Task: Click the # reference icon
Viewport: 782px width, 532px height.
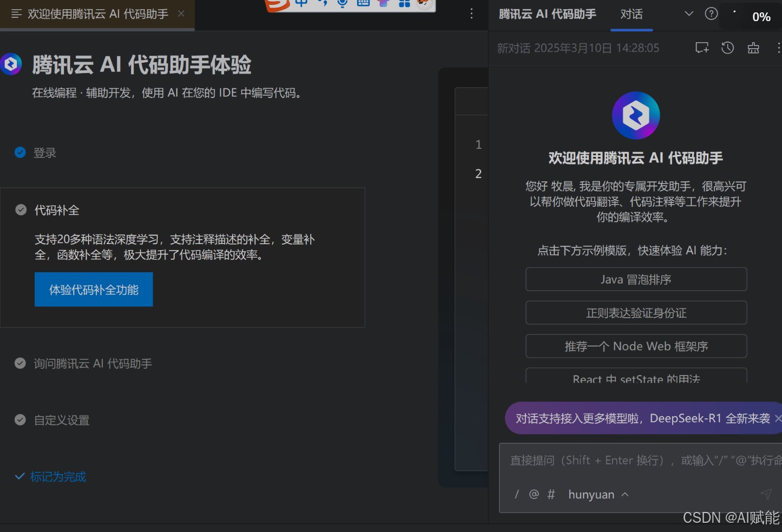Action: 551,494
